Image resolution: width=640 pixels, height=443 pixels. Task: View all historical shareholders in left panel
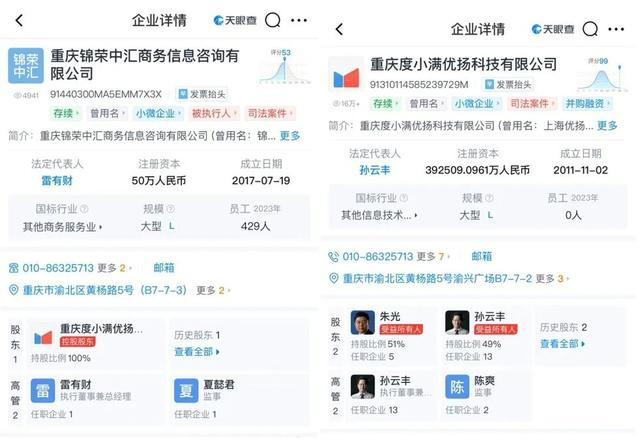coord(197,352)
